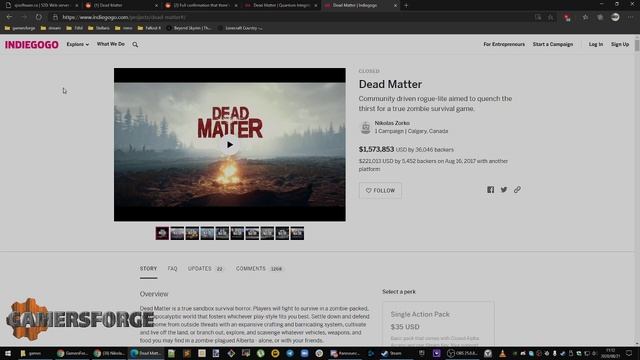
Task: Open OBS from the taskbar
Action: click(462, 353)
